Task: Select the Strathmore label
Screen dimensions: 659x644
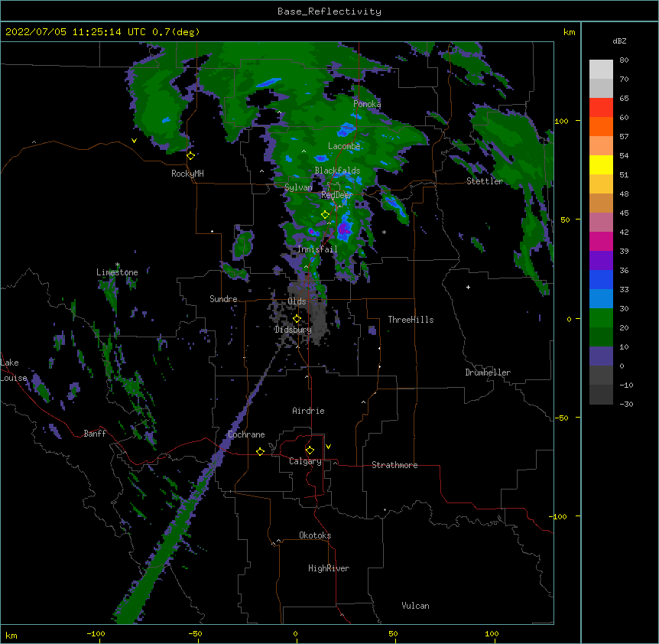Action: click(x=394, y=465)
